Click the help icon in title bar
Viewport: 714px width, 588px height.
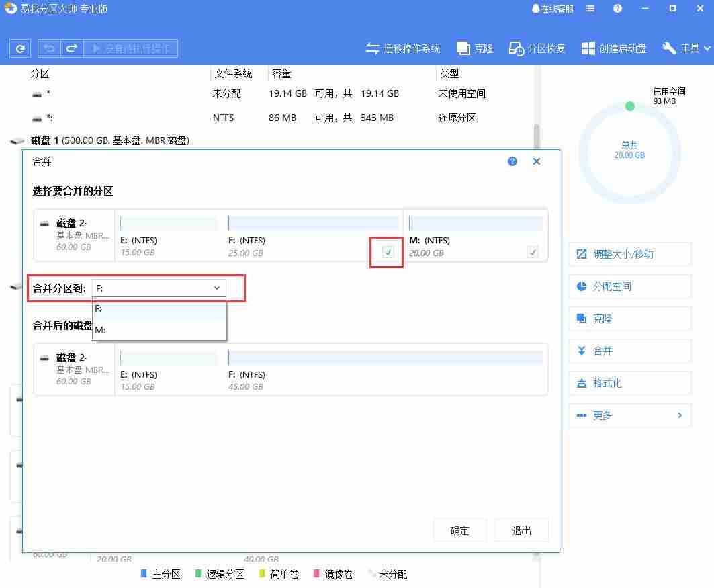pos(617,9)
